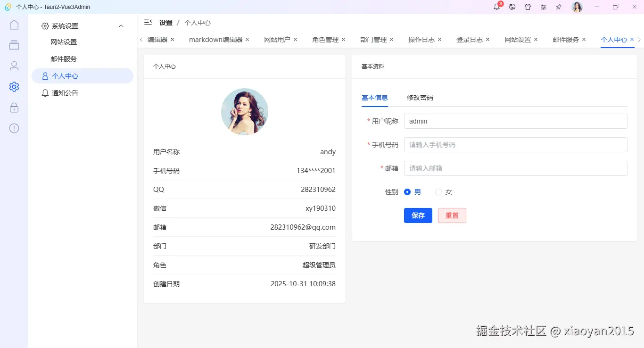The height and width of the screenshot is (348, 644).
Task: Click the sidebar exclamation info icon
Action: pos(14,128)
